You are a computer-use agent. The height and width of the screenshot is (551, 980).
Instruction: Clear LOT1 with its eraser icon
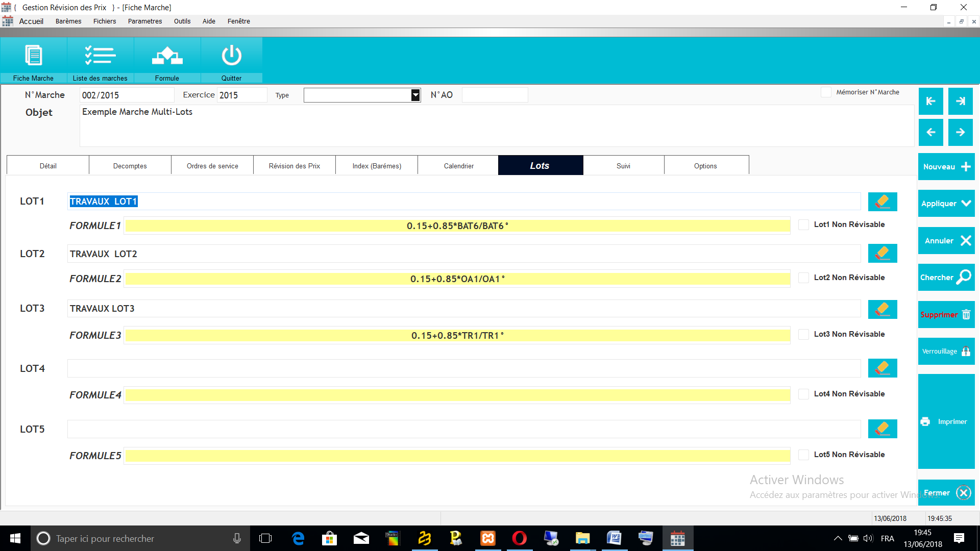[882, 202]
